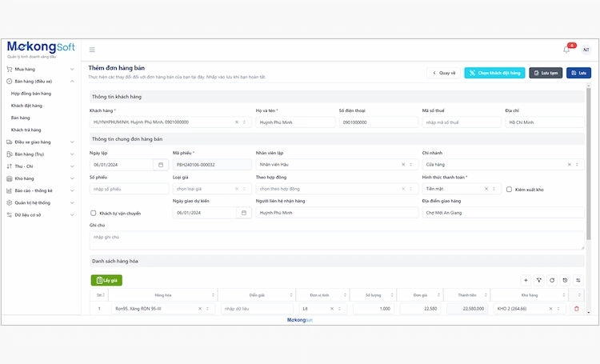Open Khách đặt hàng in the sidebar

26,106
